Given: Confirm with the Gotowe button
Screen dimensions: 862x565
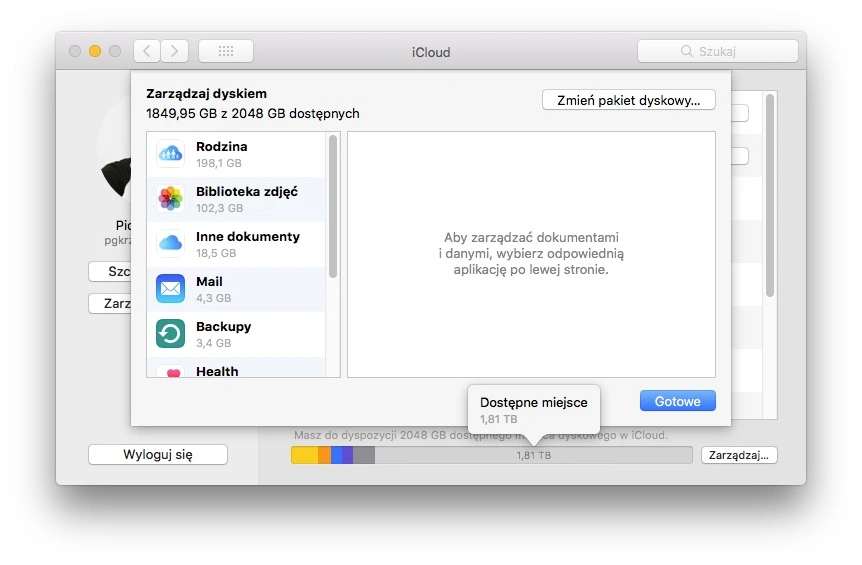Looking at the screenshot, I should pos(677,401).
